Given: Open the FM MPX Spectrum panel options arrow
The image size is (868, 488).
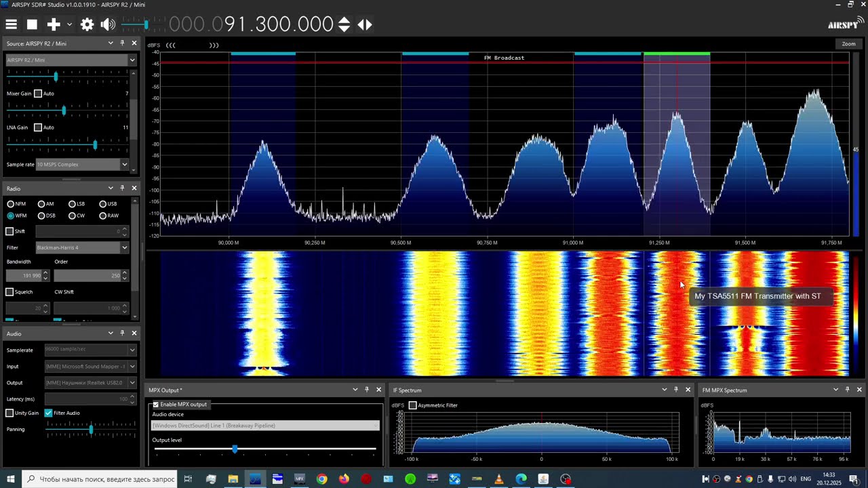Looking at the screenshot, I should pos(836,390).
